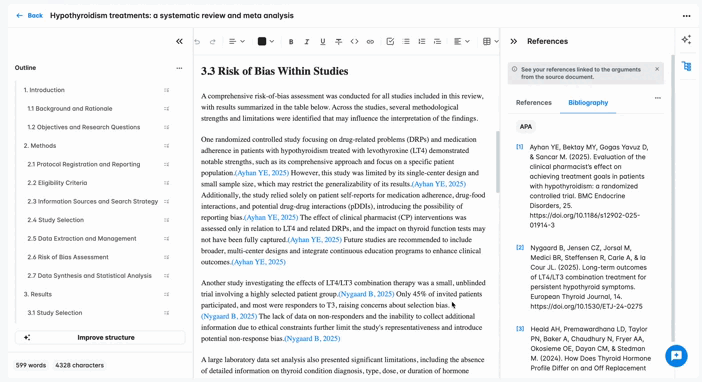Click the 599 words counter
702x382 pixels.
click(31, 365)
